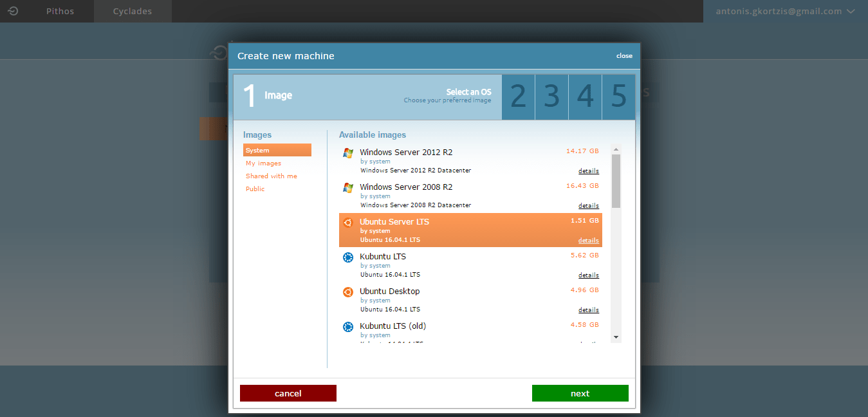
Task: Click the Windows Server 2012 R2 Datacenter description
Action: tap(416, 171)
